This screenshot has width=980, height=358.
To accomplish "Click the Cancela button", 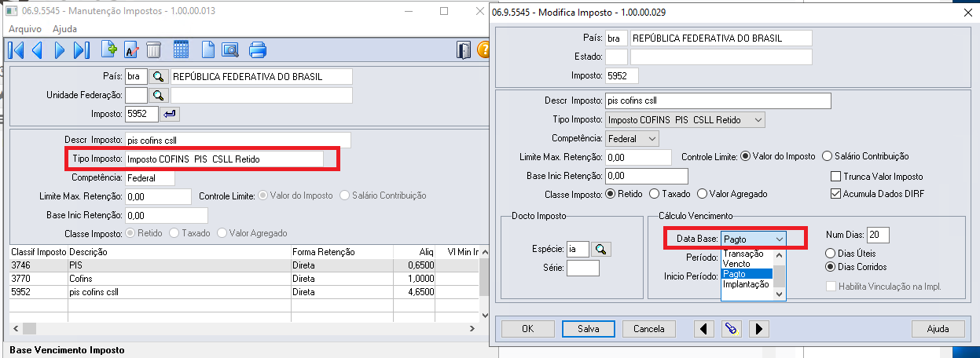I will point(649,329).
